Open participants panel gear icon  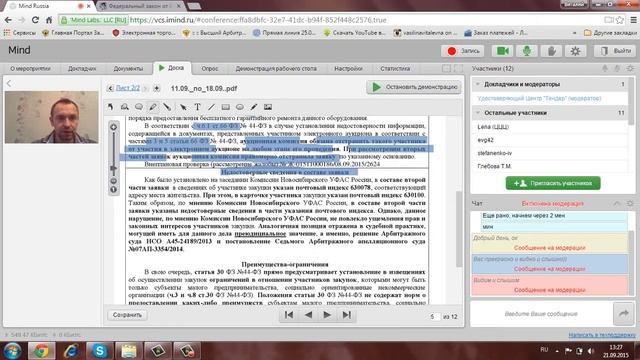point(630,69)
